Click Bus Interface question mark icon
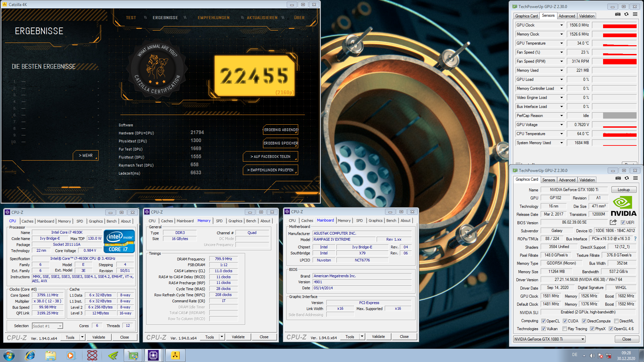 click(635, 239)
